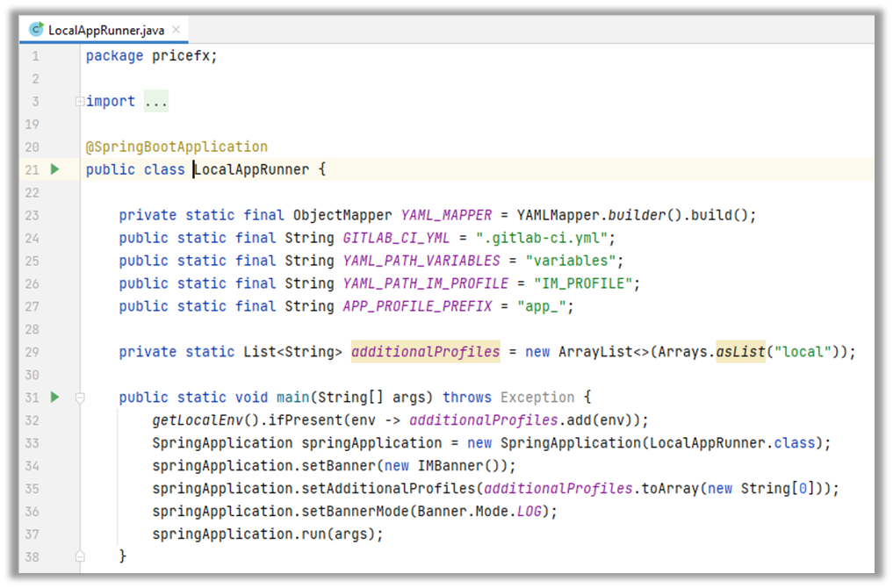Click the run arrow beside the LocalAppRunner class
This screenshot has width=893, height=588.
click(x=54, y=169)
